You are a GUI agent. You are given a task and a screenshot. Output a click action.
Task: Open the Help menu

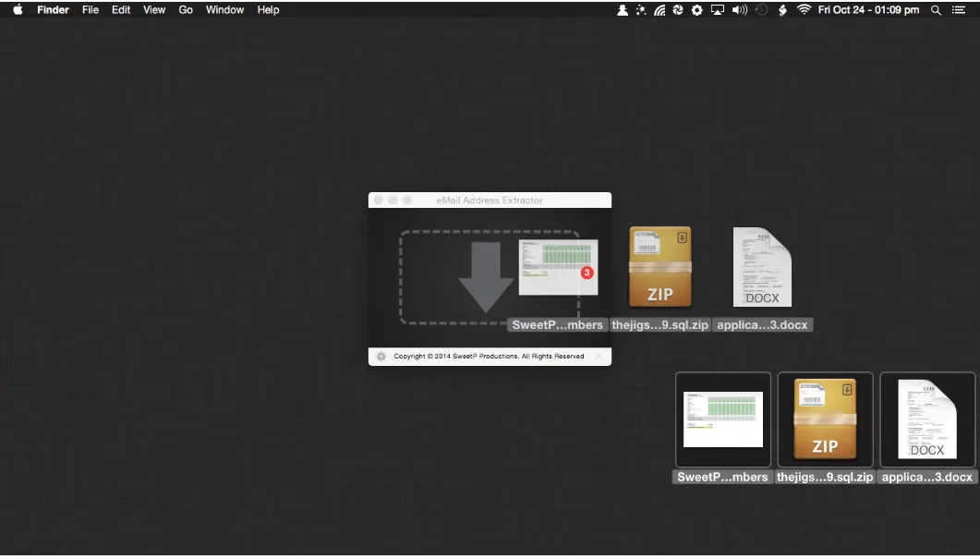point(268,10)
